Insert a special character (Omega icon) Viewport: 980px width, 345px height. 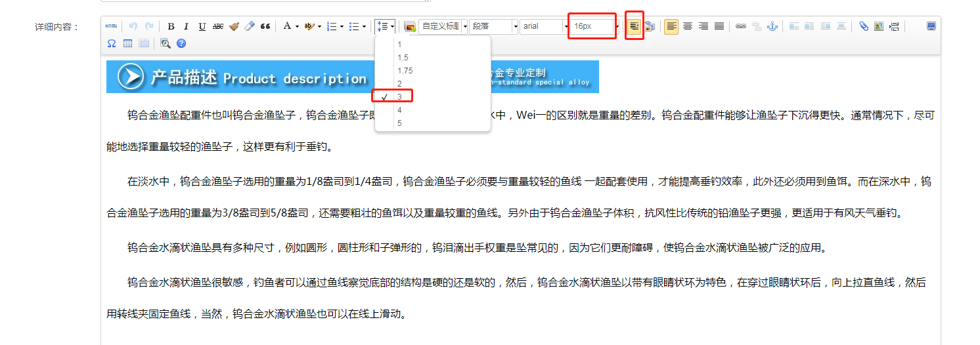pos(112,43)
